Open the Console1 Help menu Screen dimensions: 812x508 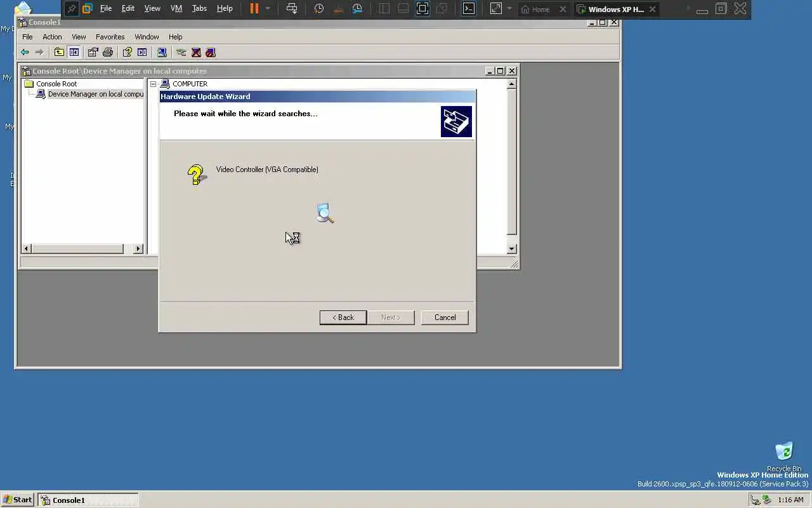pos(176,37)
